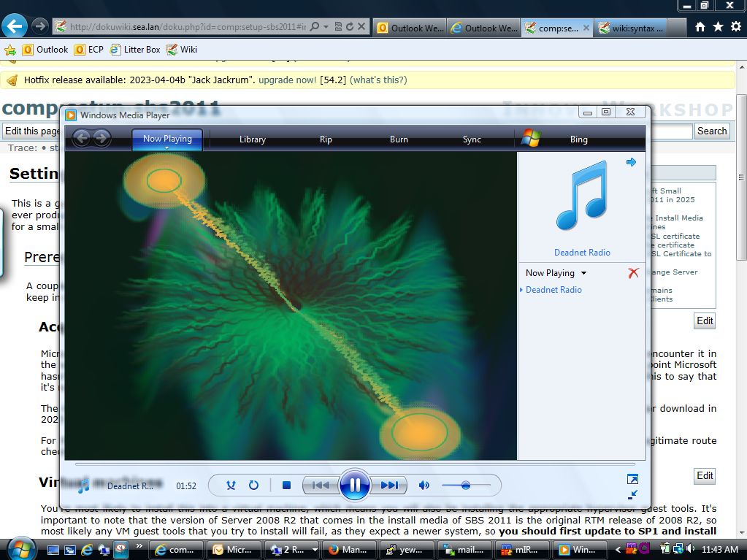
Task: Toggle repeat mode
Action: (253, 485)
